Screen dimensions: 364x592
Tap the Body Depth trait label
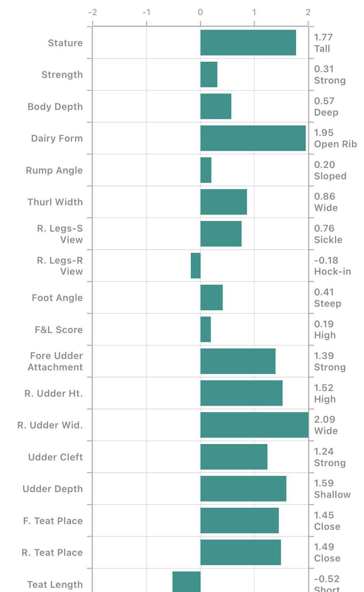point(55,106)
